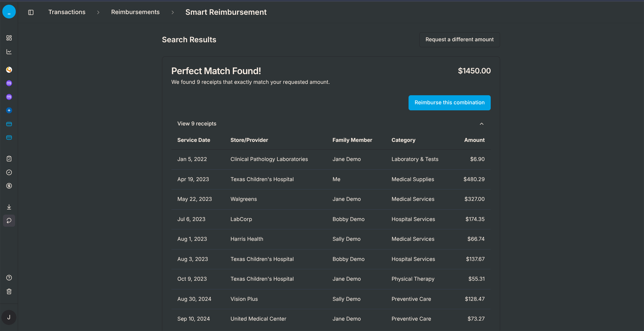
Task: Click Request a different amount button
Action: click(460, 40)
